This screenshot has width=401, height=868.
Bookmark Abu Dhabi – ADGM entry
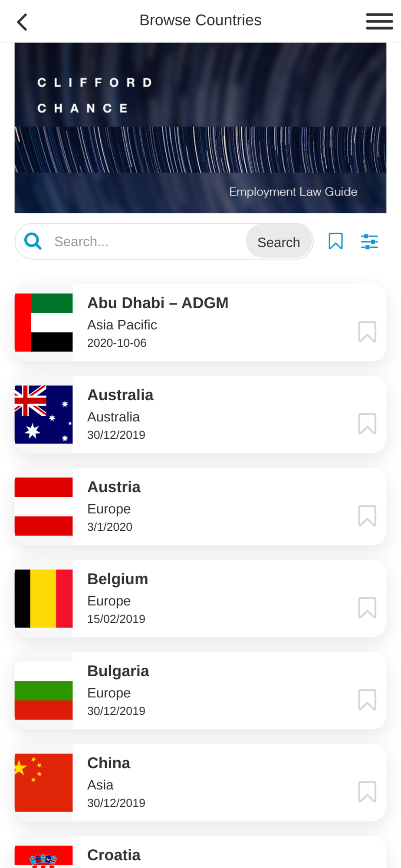point(367,332)
